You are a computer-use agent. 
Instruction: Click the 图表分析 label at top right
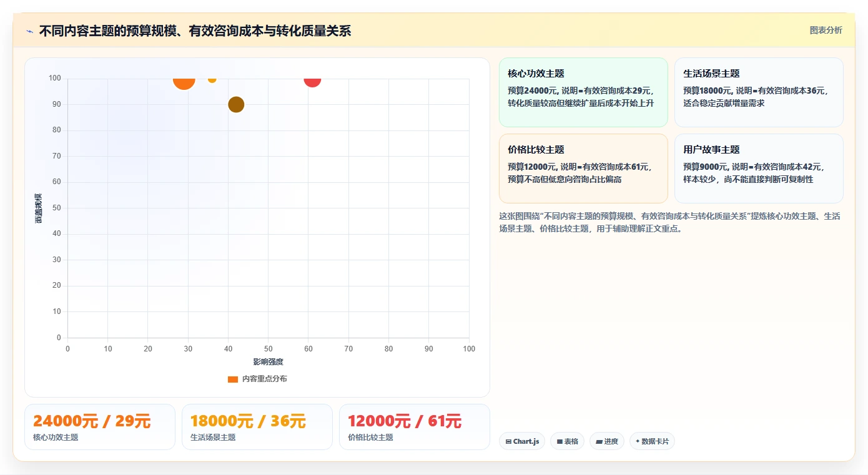(826, 30)
